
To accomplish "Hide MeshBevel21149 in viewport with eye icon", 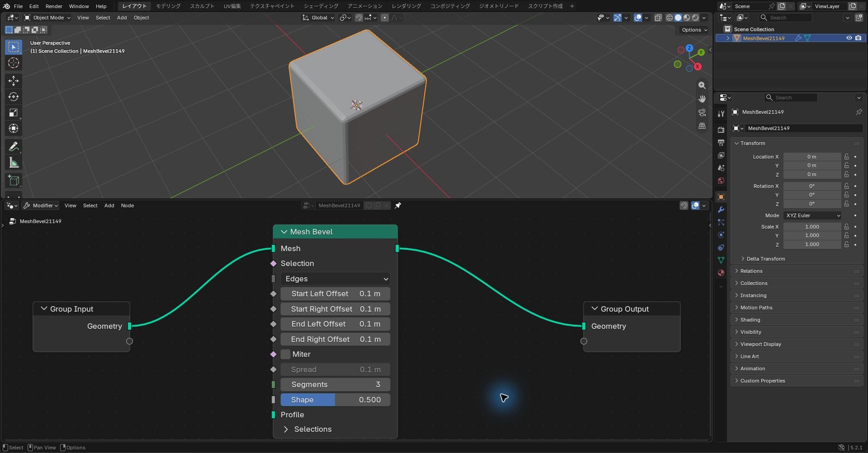I will pos(849,38).
